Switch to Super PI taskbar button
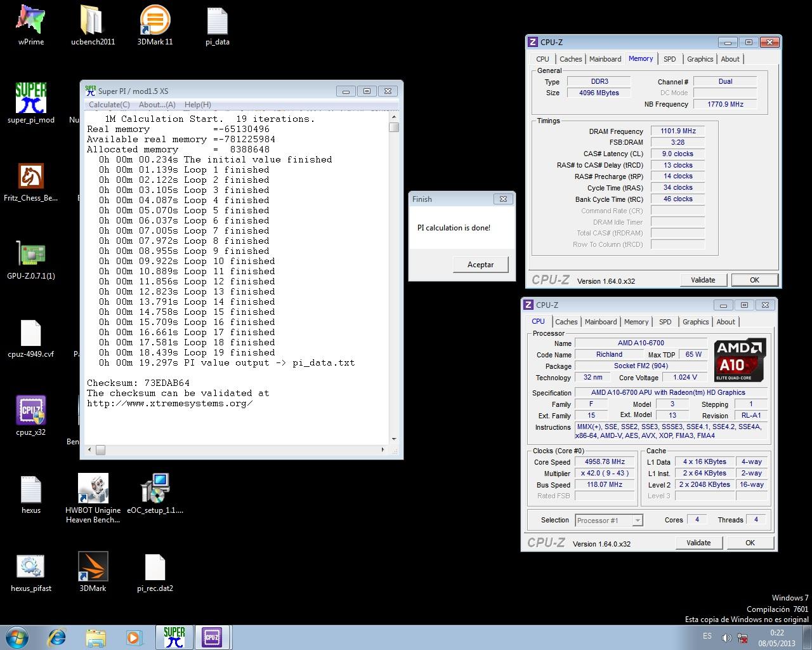The height and width of the screenshot is (650, 812). [x=174, y=637]
